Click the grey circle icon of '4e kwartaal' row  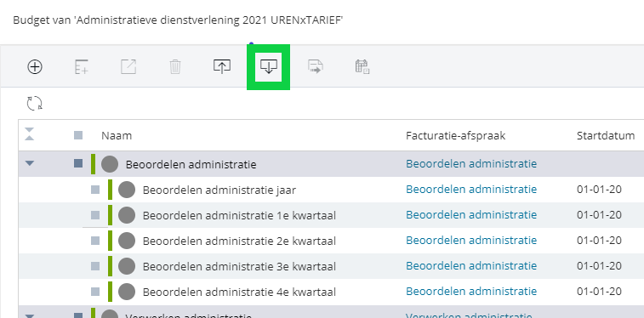pyautogui.click(x=127, y=292)
